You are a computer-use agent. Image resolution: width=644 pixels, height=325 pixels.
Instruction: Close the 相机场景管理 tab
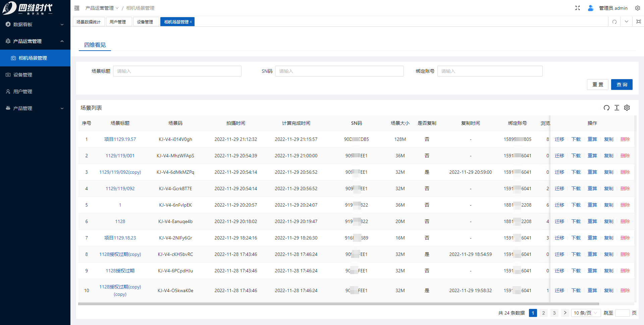pos(191,22)
